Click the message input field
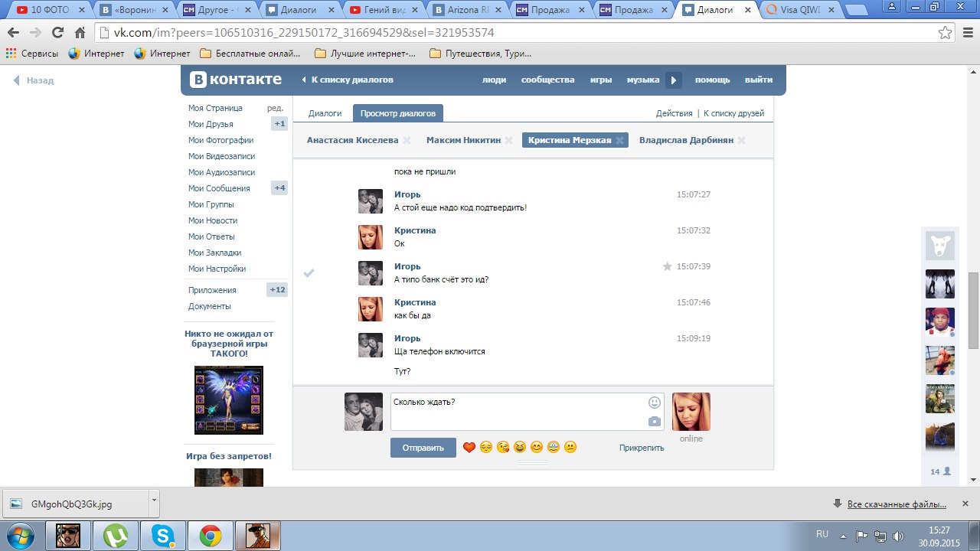The height and width of the screenshot is (551, 980). click(x=518, y=412)
